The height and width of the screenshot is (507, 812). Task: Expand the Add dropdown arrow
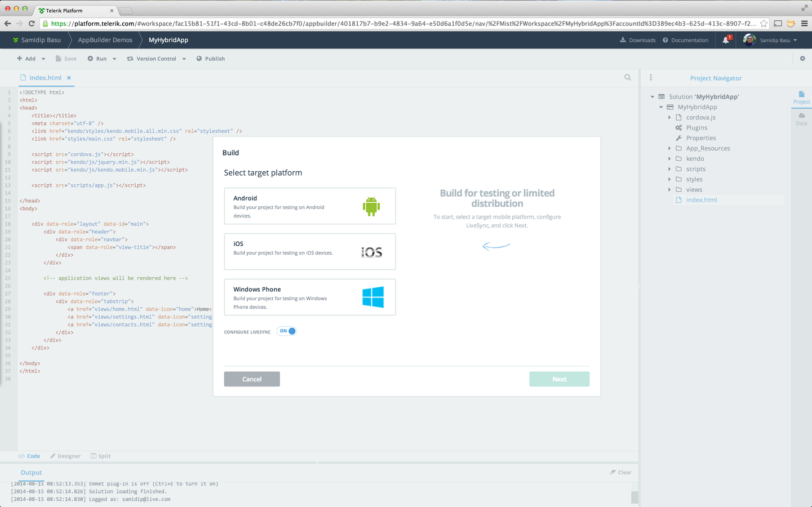[43, 59]
